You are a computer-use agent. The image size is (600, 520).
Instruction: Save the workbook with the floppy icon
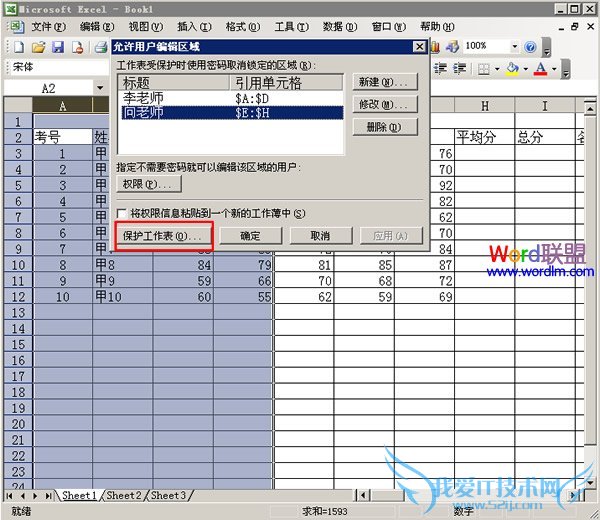coord(58,47)
